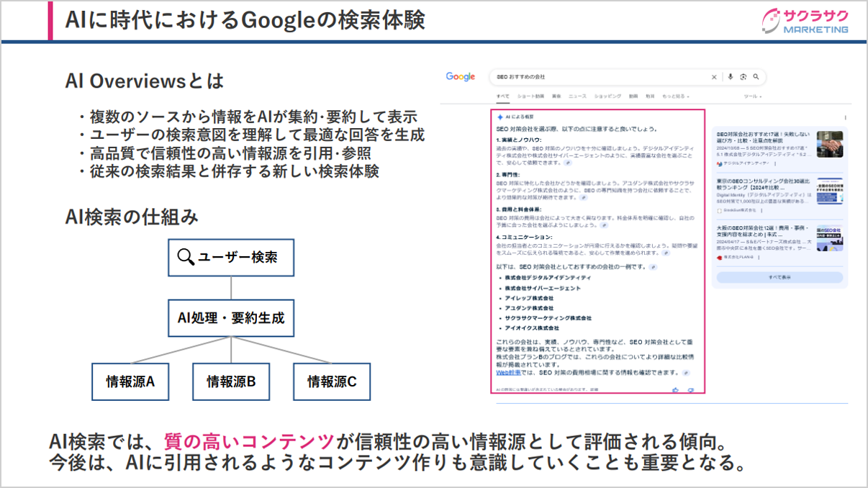
Task: Open the ツール dropdown
Action: tap(752, 96)
